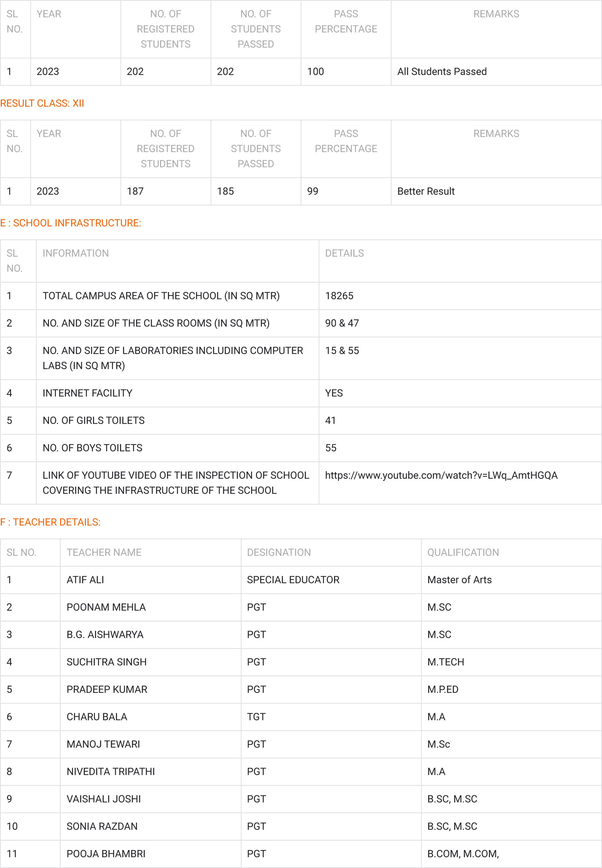This screenshot has height=868, width=602.
Task: Select the SPECIAL EDUCATOR designation cell
Action: coord(293,580)
